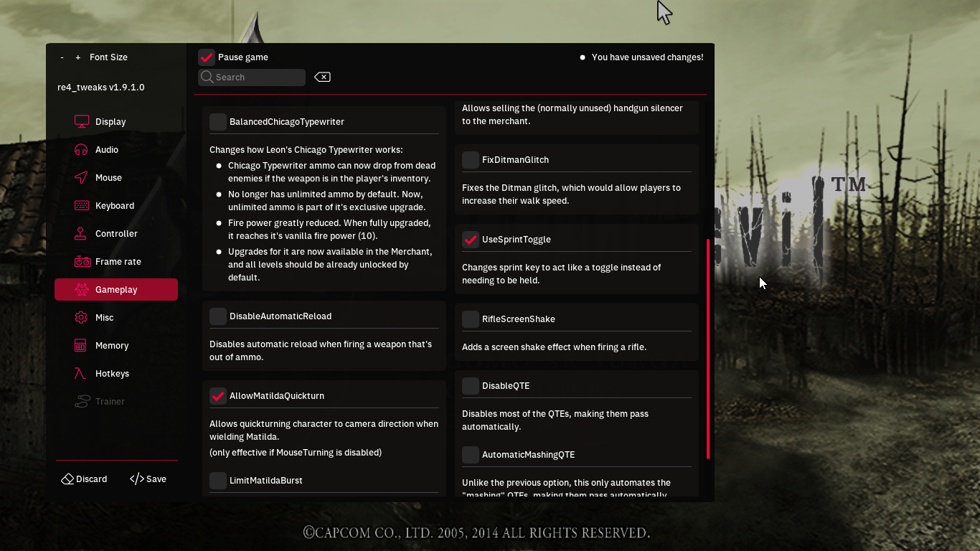This screenshot has width=980, height=551.
Task: Click the 'Disables most of the QTEs' description
Action: point(555,420)
